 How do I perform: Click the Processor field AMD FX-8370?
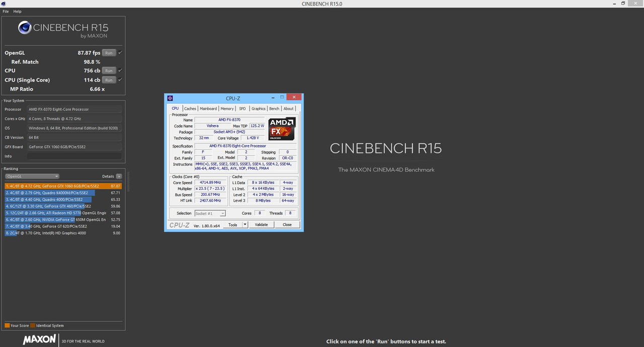74,109
